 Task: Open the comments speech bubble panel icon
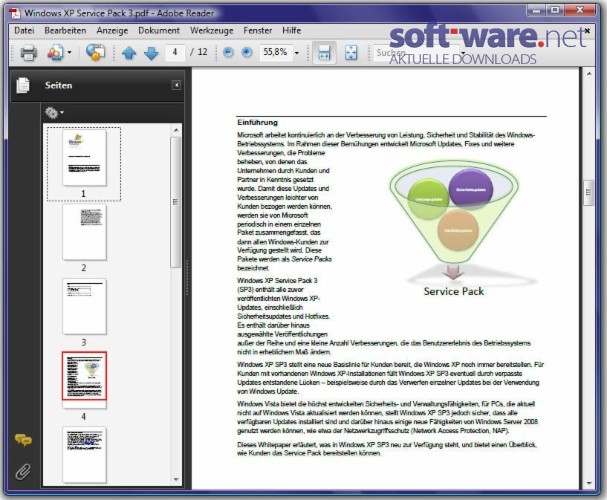[x=23, y=440]
